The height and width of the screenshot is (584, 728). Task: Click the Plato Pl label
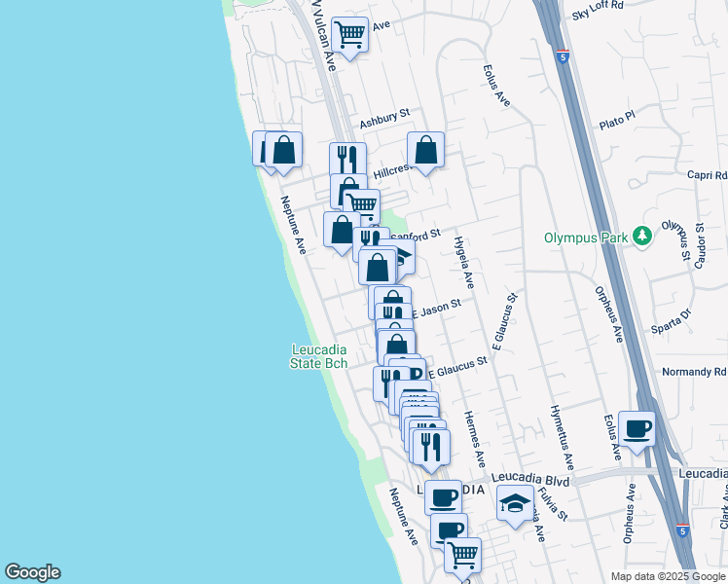617,121
